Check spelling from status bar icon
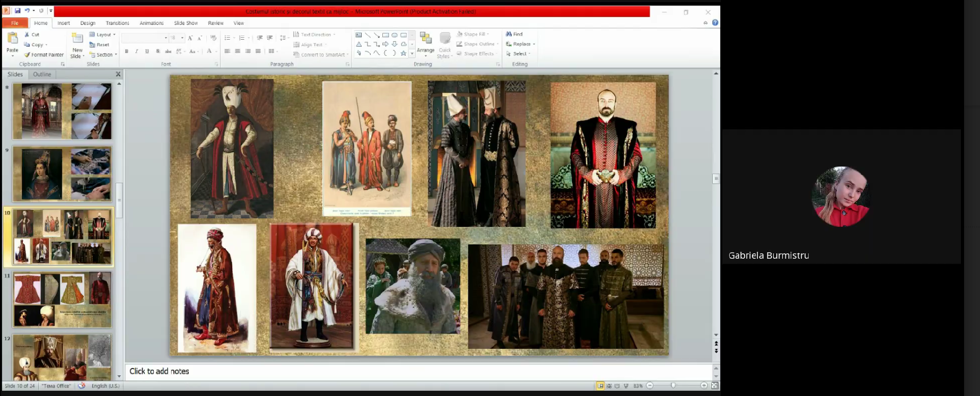 81,386
